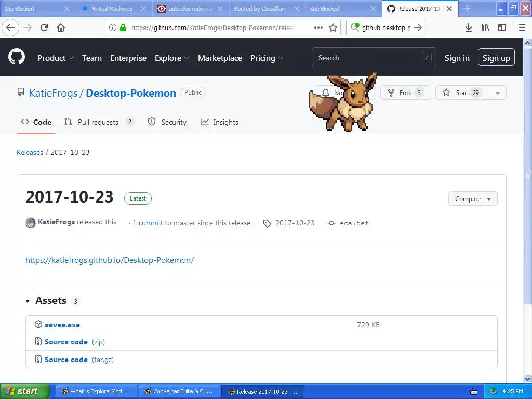
Task: Switch to the Insights tab
Action: (x=219, y=122)
